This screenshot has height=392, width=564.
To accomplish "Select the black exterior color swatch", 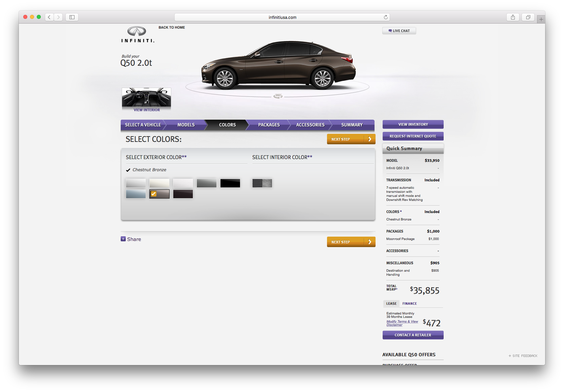I will (230, 183).
